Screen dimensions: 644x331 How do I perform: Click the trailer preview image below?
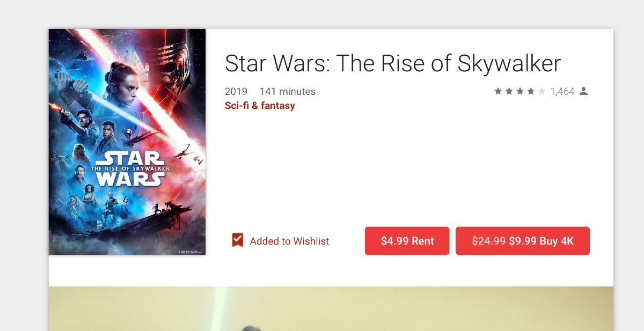click(331, 308)
